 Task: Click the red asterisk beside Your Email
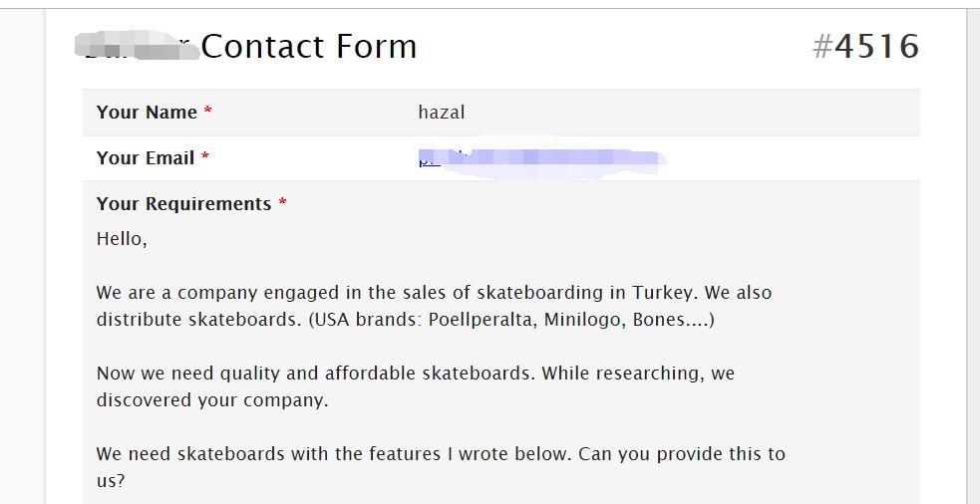pos(205,156)
